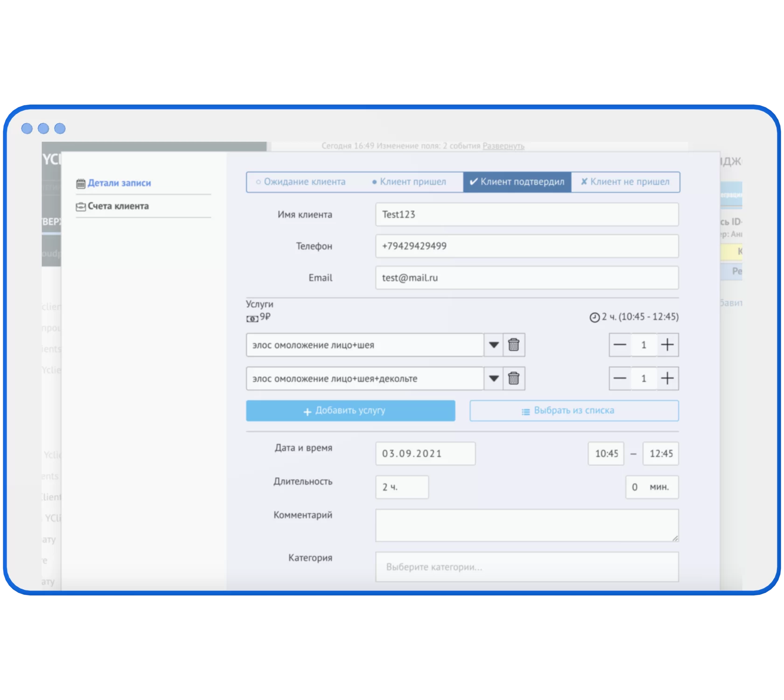Increase quantity of лицо+шея+декольте service
The width and height of the screenshot is (784, 700).
pos(667,378)
